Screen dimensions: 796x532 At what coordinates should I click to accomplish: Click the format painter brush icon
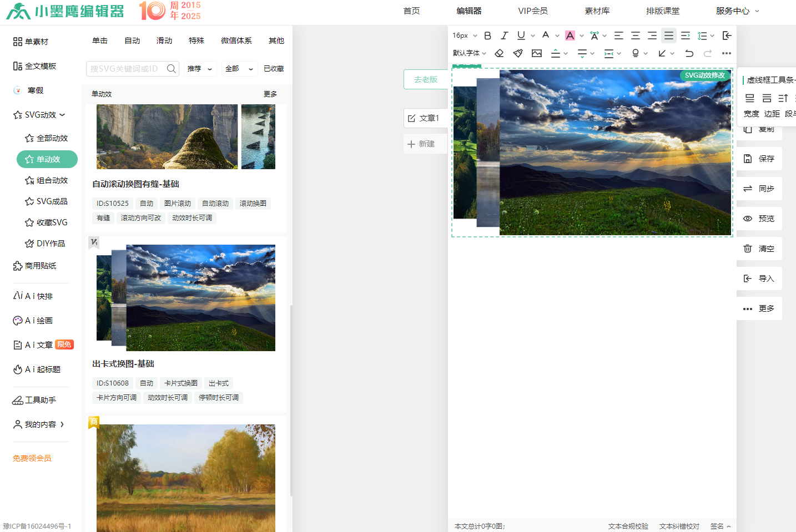(x=518, y=53)
